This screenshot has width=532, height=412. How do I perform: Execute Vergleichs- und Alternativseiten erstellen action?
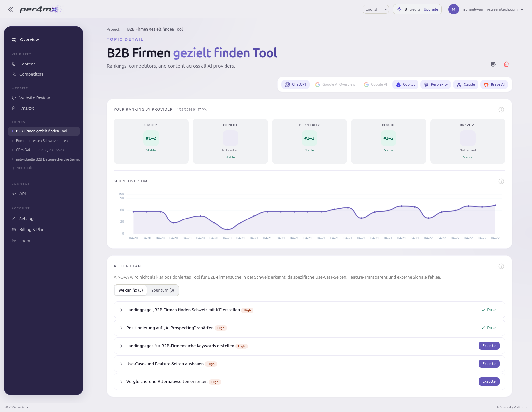489,382
